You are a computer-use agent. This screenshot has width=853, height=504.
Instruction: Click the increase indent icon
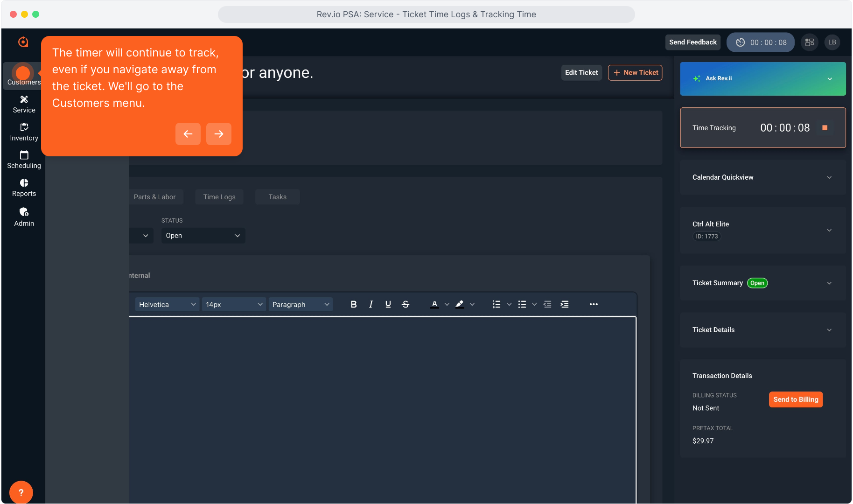click(565, 304)
